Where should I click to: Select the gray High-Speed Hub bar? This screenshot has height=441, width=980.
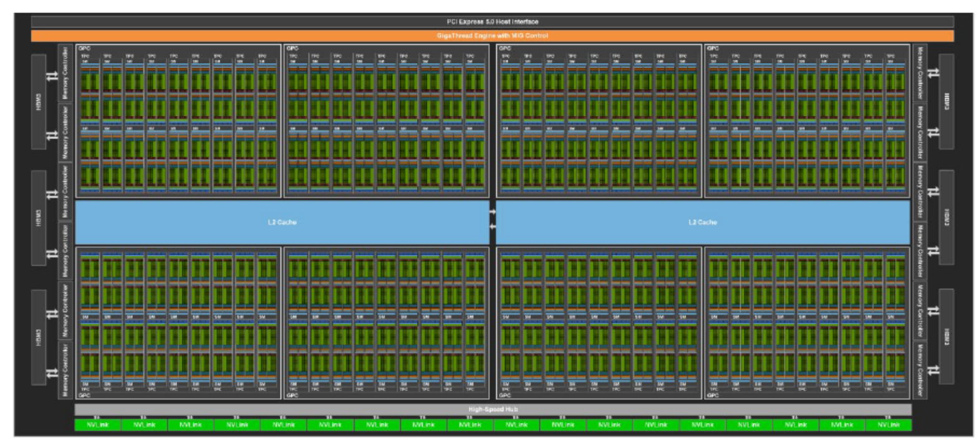point(492,409)
